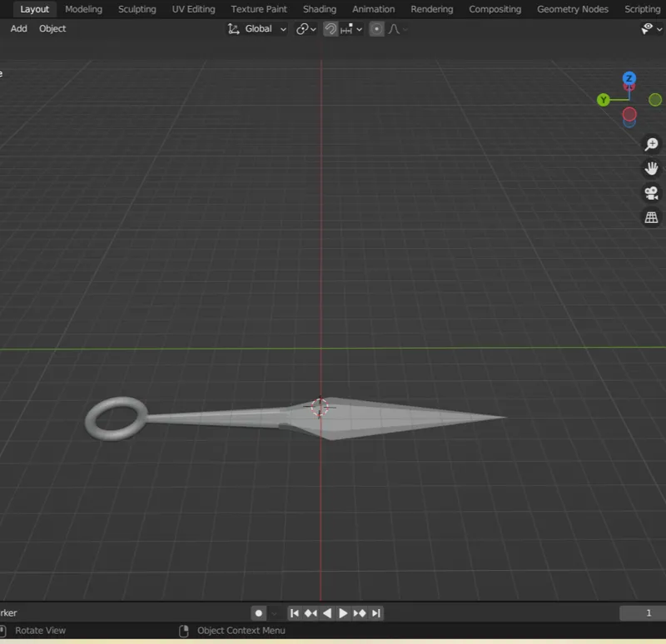The height and width of the screenshot is (644, 666).
Task: Toggle camera view with the camera icon
Action: click(651, 193)
